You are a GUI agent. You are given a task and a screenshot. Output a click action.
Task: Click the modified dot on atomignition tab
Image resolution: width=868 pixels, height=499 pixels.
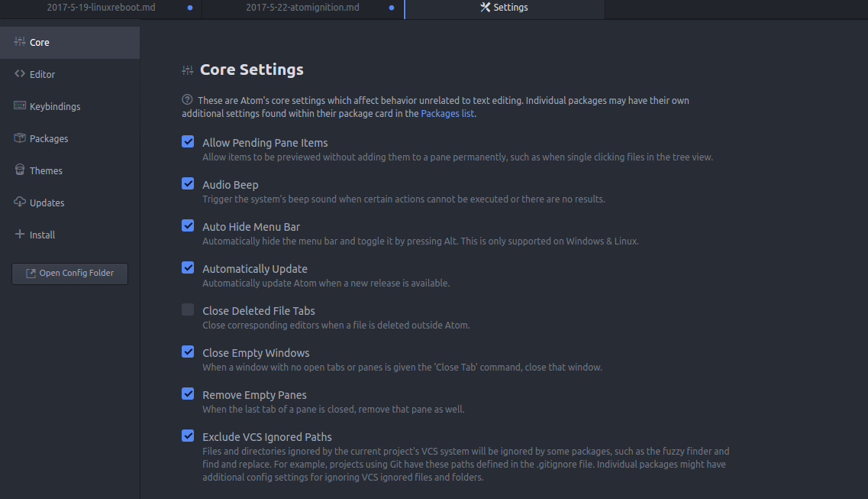click(392, 8)
